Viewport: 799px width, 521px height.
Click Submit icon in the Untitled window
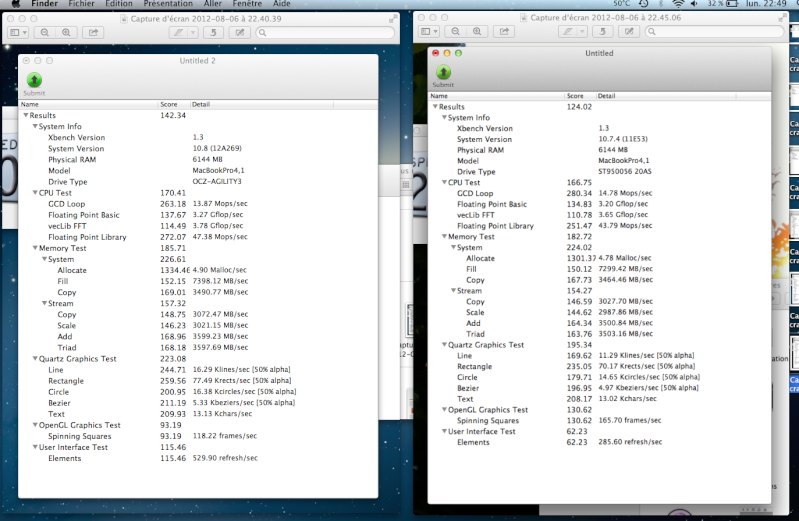click(x=442, y=73)
